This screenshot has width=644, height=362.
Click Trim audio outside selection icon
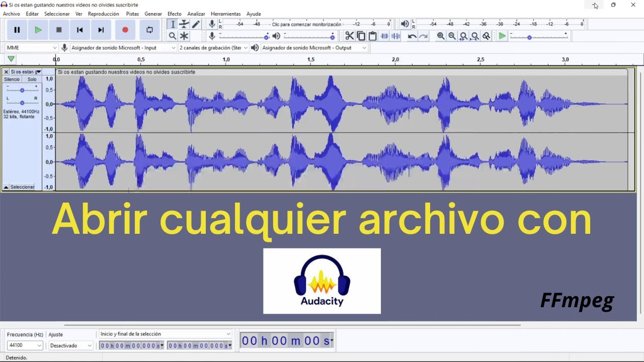(x=384, y=36)
